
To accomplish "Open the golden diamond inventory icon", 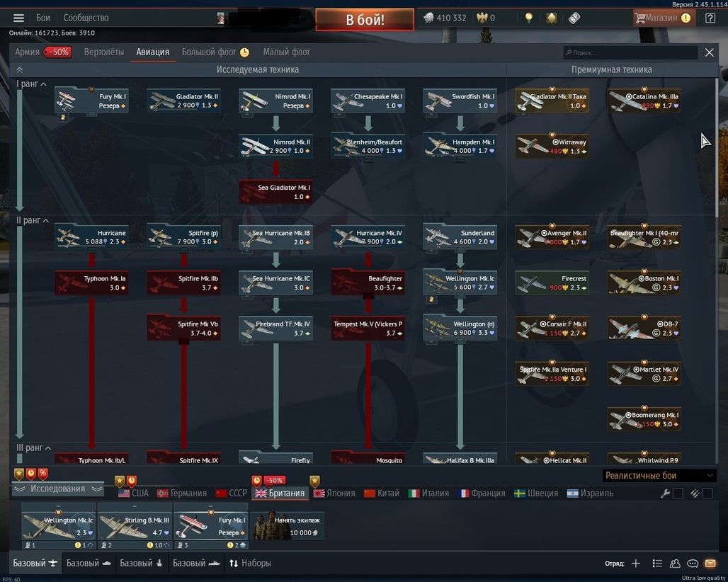I will pyautogui.click(x=551, y=18).
